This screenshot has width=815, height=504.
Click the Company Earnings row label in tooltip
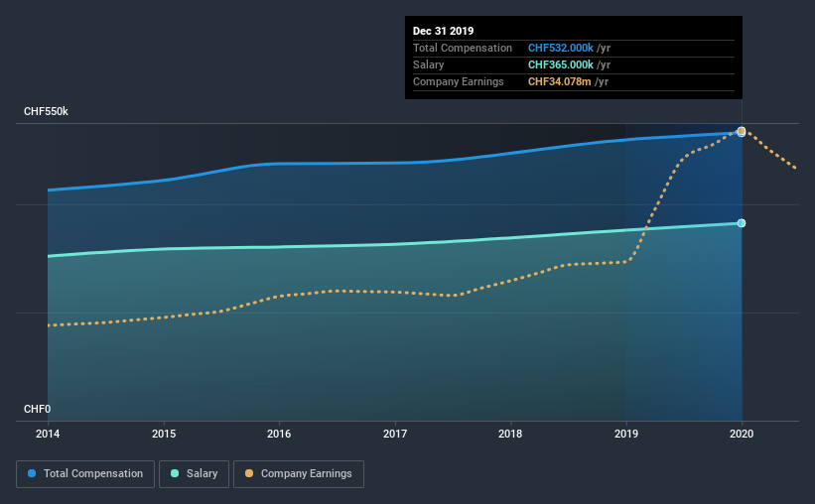tap(459, 82)
